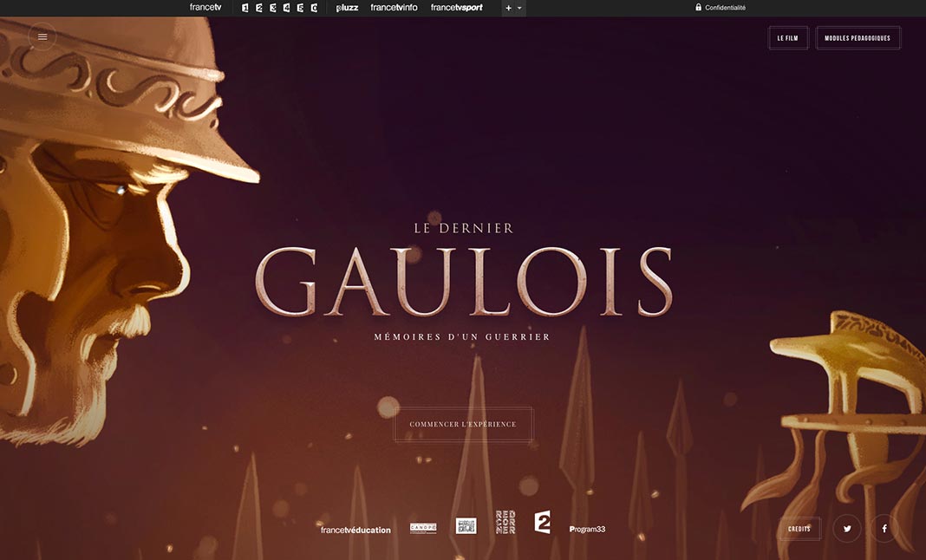
Task: Click the square logo next to Canopé
Action: click(466, 525)
